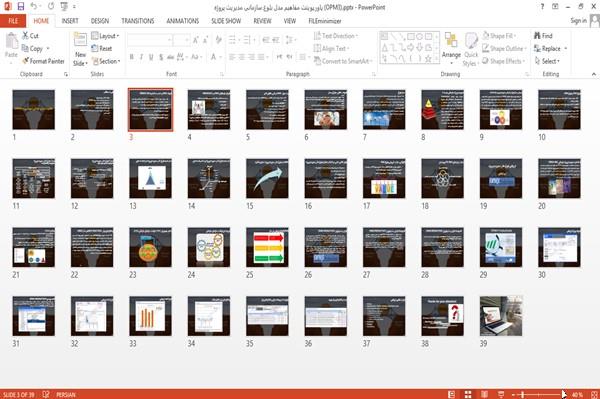Click the Replace button
Screen dimensions: 600x399
pyautogui.click(x=550, y=48)
